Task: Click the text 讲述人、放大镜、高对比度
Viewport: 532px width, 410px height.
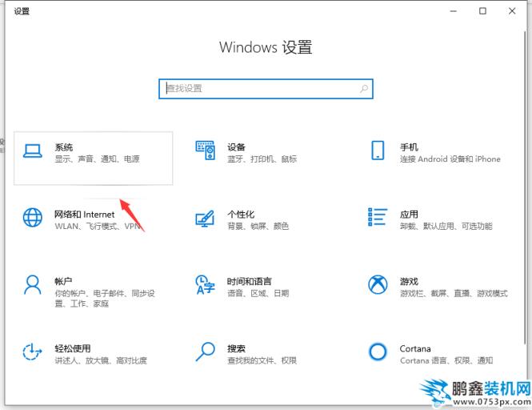Action: [x=101, y=360]
